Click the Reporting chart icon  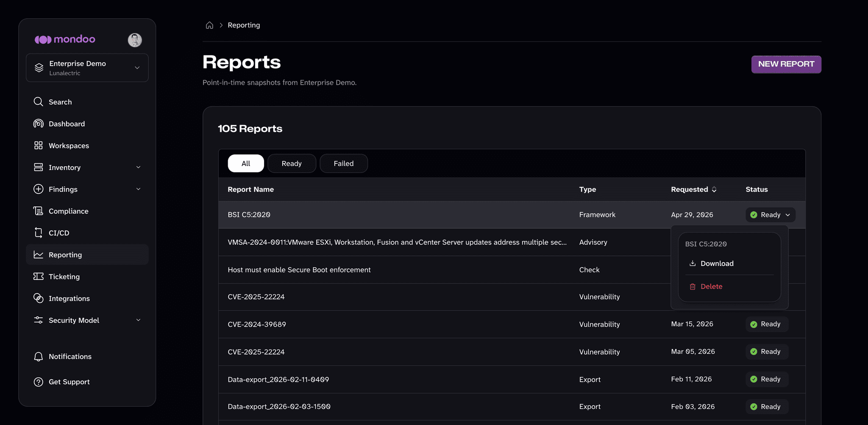tap(39, 254)
